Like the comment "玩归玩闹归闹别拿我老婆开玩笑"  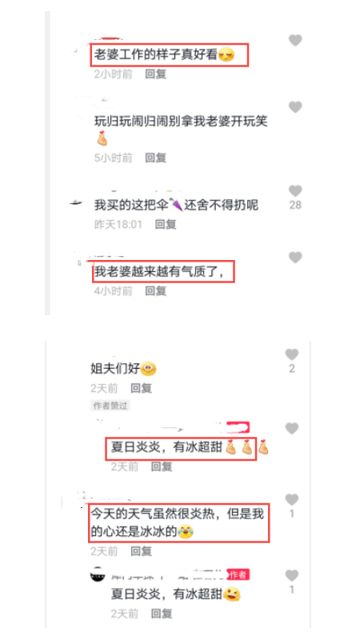pos(295,107)
